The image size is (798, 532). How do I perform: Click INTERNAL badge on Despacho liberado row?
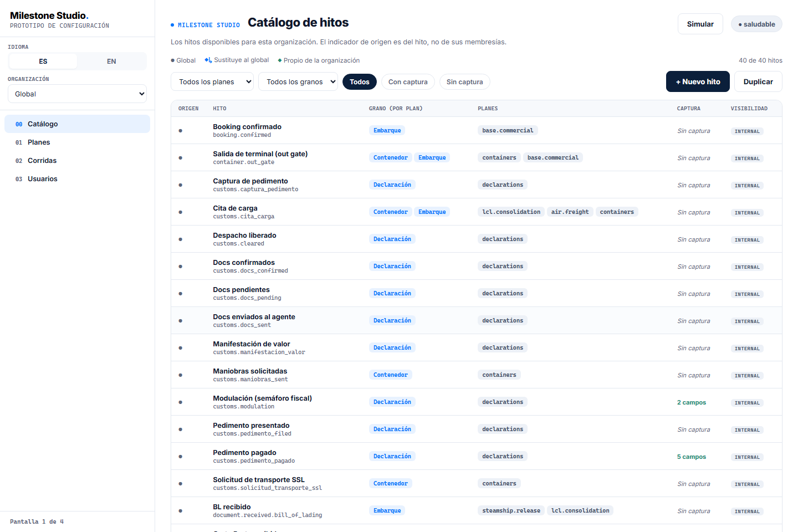[747, 240]
